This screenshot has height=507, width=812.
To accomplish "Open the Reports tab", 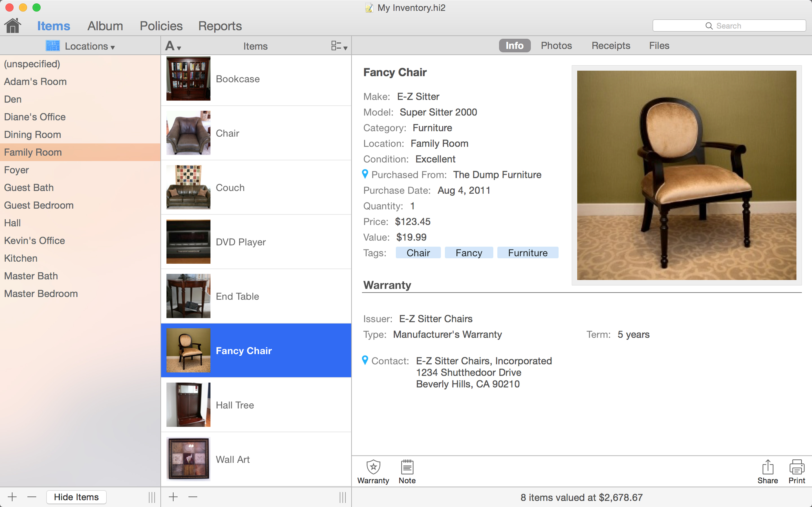I will click(220, 26).
